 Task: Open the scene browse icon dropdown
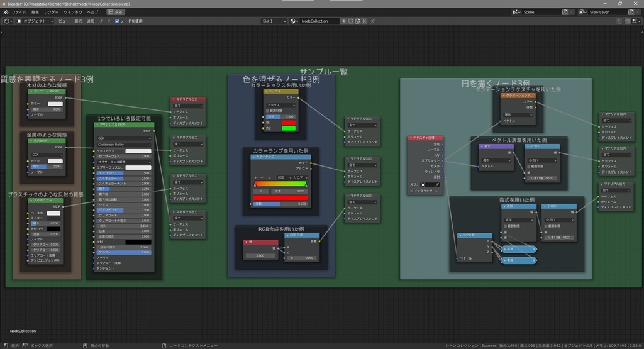[x=516, y=12]
